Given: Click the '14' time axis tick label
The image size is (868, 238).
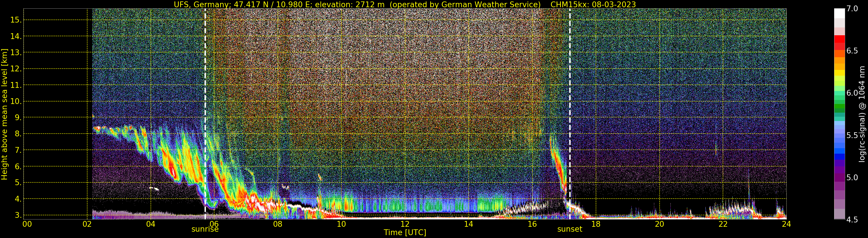Looking at the screenshot, I should (468, 224).
